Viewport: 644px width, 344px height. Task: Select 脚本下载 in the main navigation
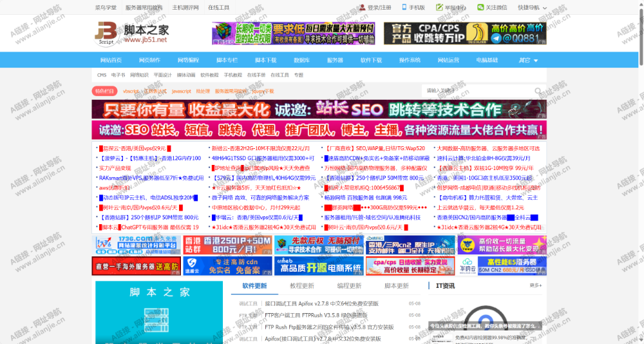(x=266, y=60)
